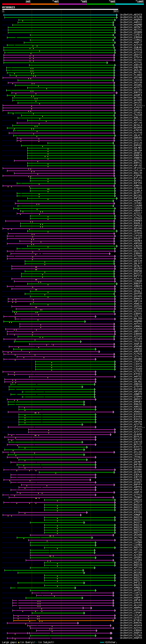
Task: Select label UniRef100_P36494
Action: pos(131,329)
